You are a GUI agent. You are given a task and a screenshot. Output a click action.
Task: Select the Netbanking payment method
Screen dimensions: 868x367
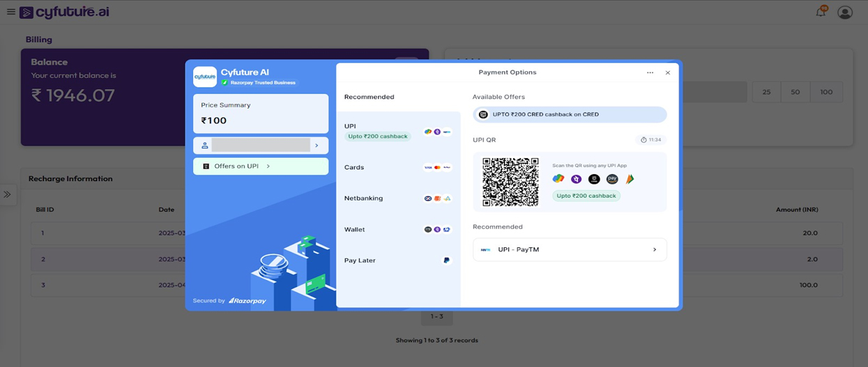pos(397,198)
